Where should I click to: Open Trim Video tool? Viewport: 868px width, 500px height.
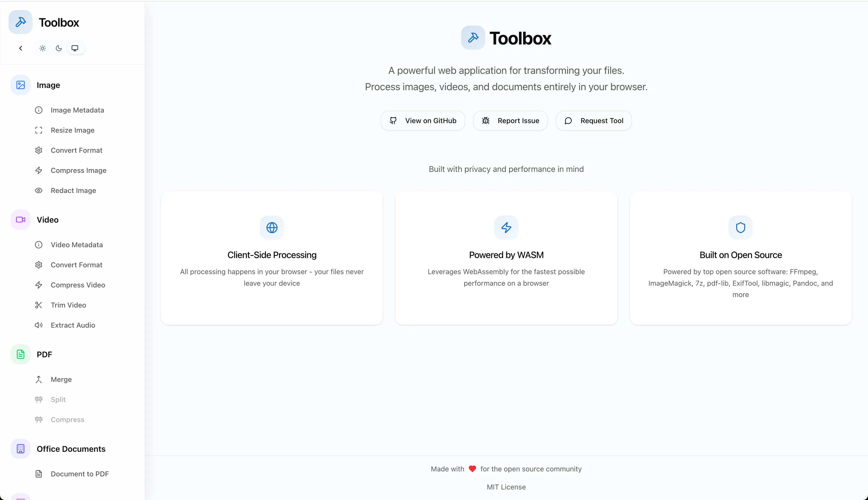tap(68, 305)
